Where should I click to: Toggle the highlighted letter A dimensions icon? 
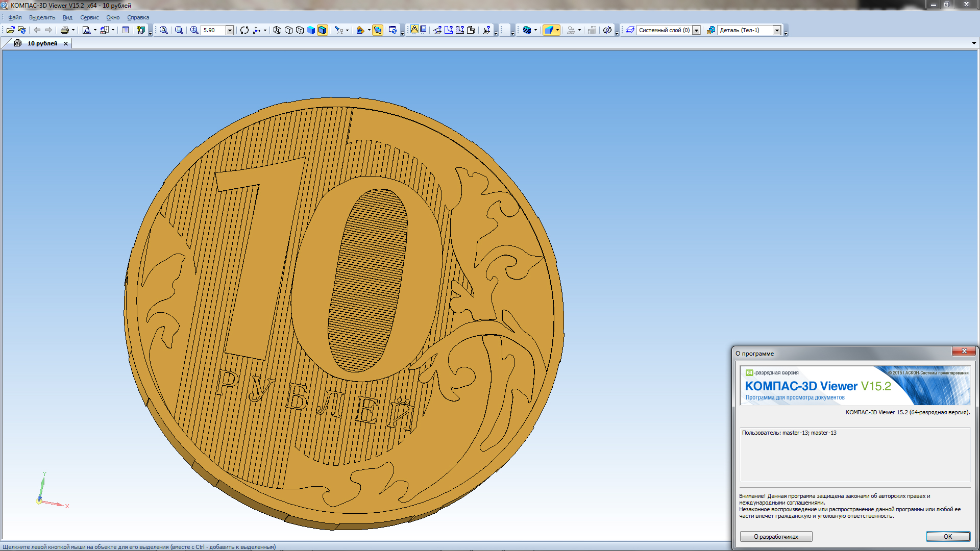pos(414,30)
